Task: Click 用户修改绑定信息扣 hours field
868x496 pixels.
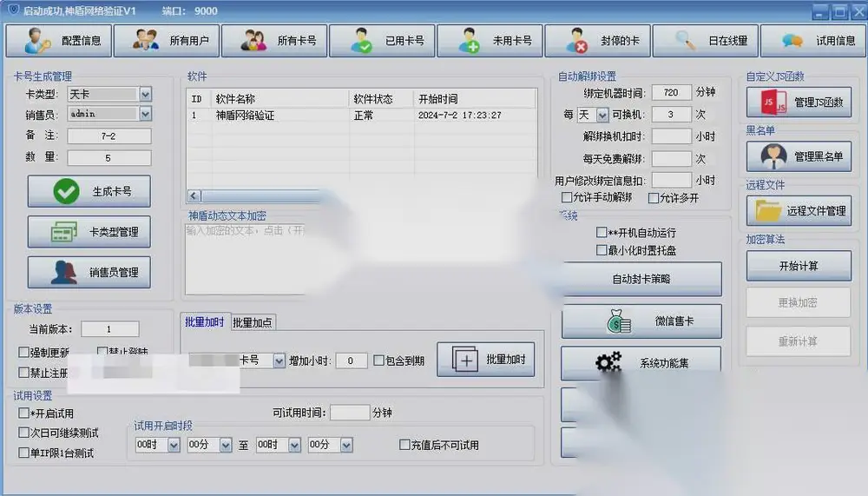Action: point(672,180)
